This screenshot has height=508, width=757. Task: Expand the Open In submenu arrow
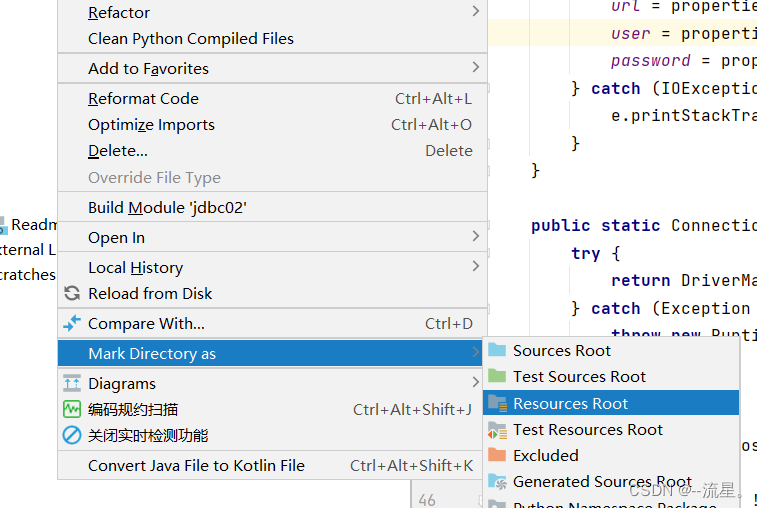click(475, 237)
